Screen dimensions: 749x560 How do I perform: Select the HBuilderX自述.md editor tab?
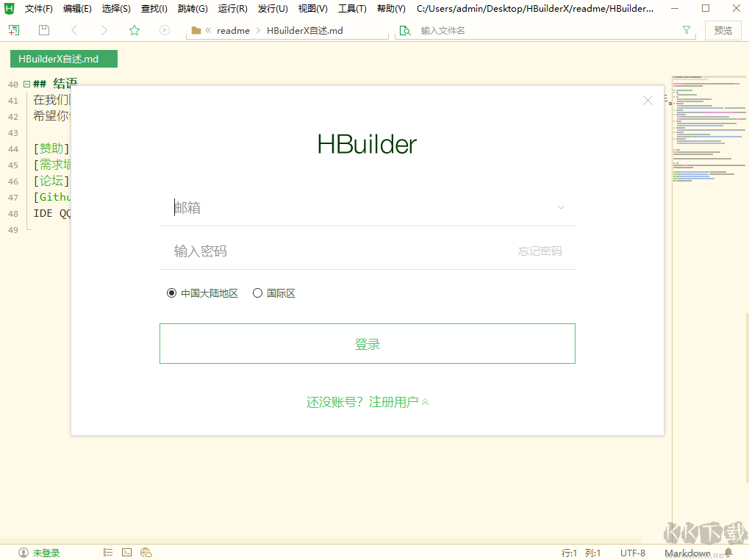[63, 59]
